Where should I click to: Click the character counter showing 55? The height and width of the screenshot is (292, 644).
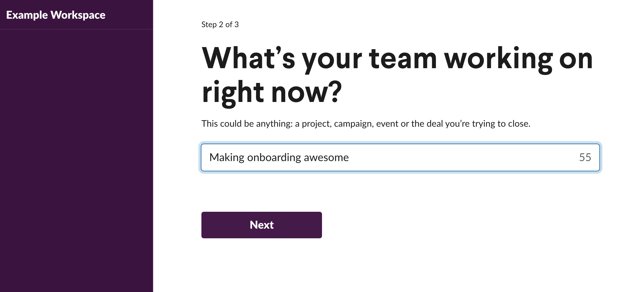pyautogui.click(x=585, y=157)
